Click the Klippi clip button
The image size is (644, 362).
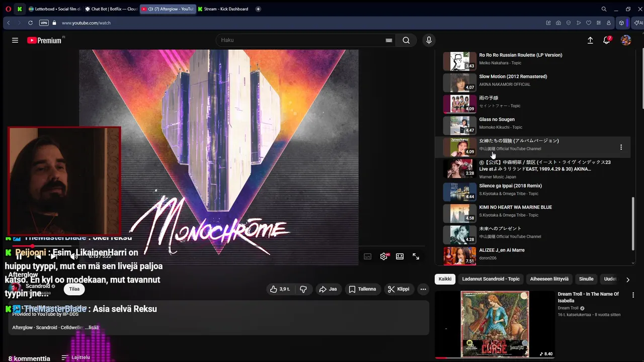point(399,289)
